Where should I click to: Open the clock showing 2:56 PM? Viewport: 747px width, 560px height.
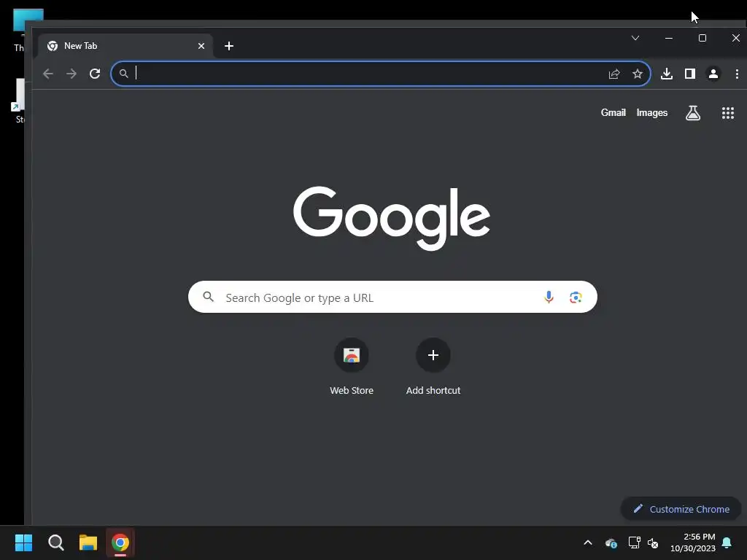coord(693,542)
